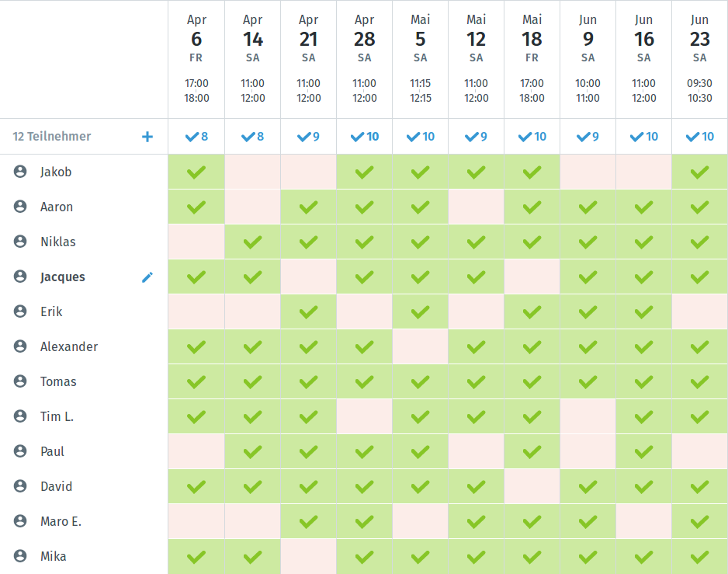728x574 pixels.
Task: Click the participant name Alexander
Action: [x=69, y=346]
